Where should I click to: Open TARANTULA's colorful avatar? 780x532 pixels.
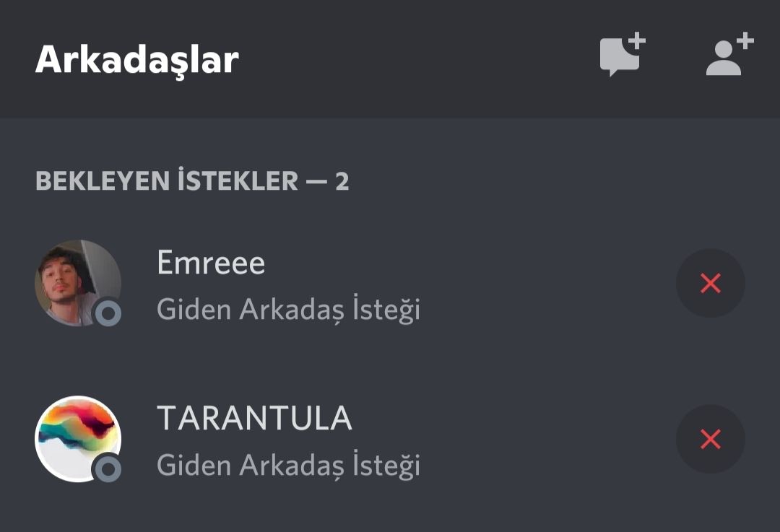[77, 437]
